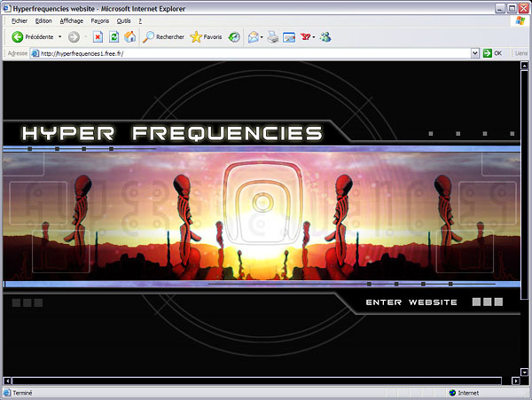Click the horizontal scrollbar left arrow
The height and width of the screenshot is (400, 532).
[x=7, y=380]
